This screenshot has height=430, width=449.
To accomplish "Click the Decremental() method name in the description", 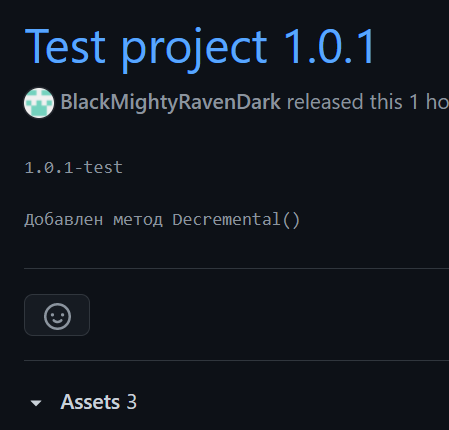I will coord(236,220).
